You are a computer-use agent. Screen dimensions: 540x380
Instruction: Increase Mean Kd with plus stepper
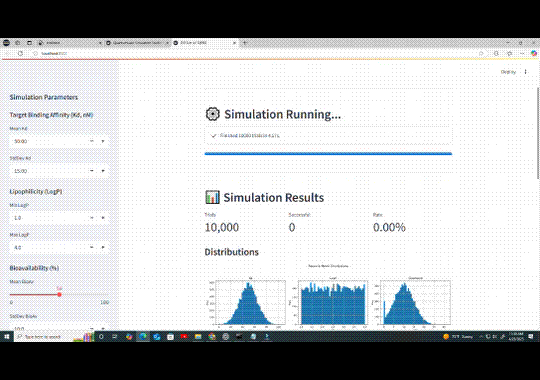pyautogui.click(x=103, y=141)
